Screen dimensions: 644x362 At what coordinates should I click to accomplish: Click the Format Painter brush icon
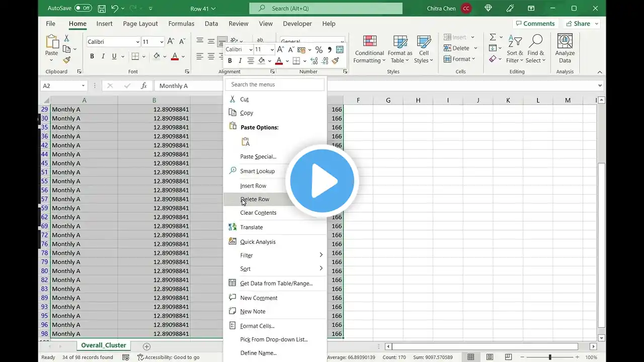tap(66, 60)
